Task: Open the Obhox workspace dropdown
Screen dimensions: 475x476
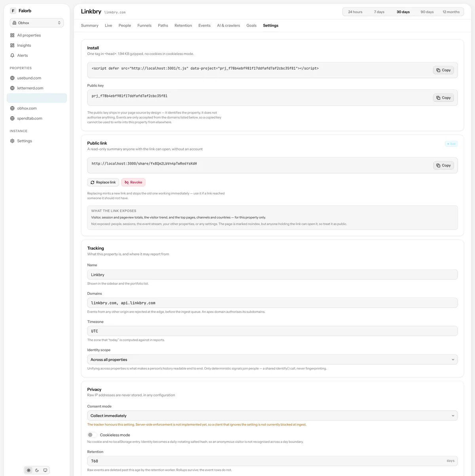Action: 37,23
